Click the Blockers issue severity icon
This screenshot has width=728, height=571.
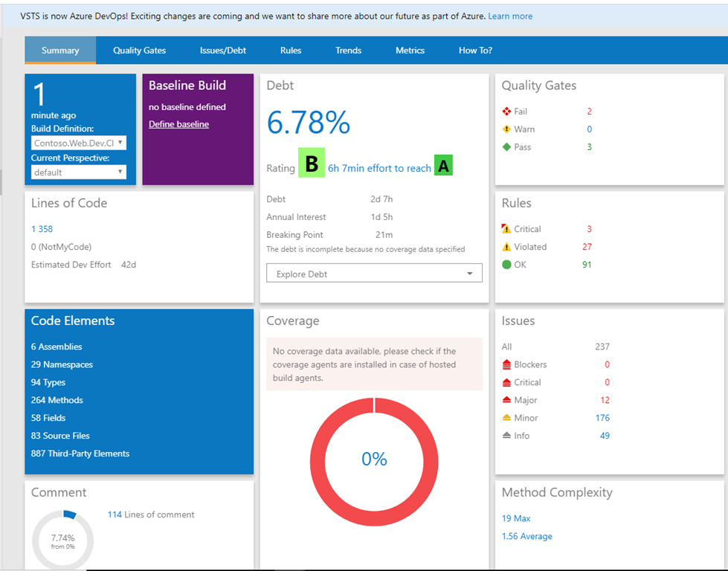(507, 364)
